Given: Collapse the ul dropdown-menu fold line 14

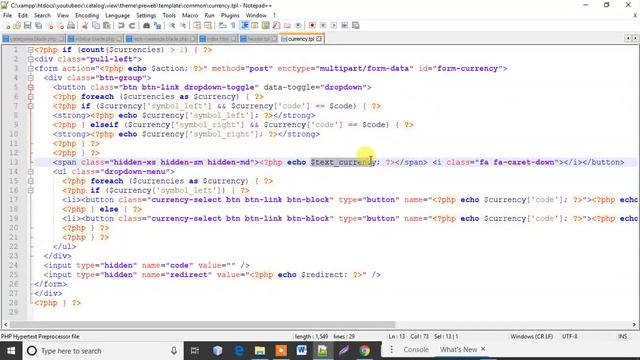Looking at the screenshot, I should 31,172.
